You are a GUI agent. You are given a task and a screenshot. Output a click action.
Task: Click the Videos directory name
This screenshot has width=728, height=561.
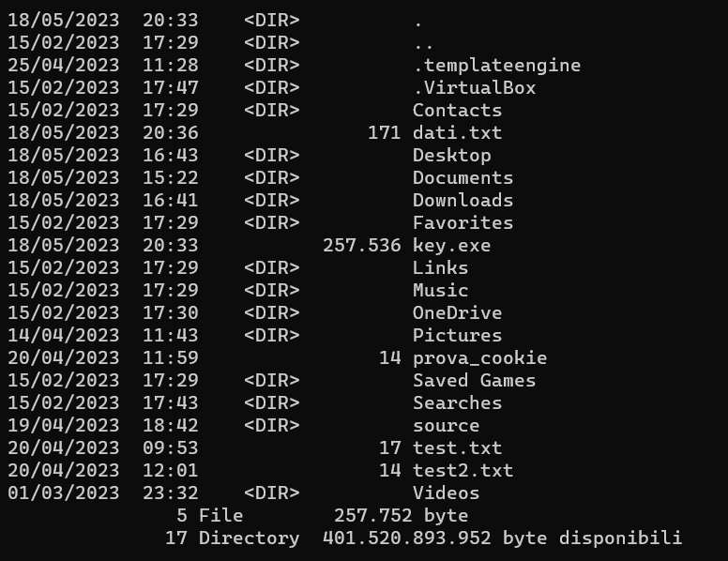tap(447, 493)
